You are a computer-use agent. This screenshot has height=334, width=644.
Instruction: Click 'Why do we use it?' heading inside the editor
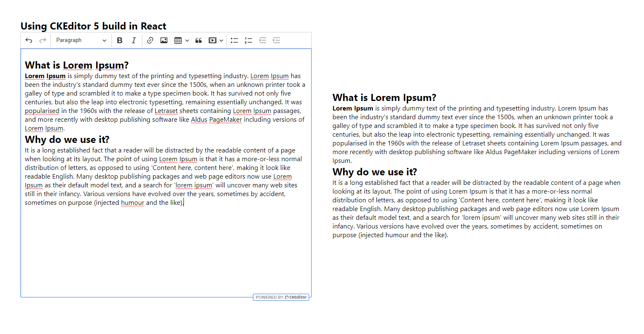[x=67, y=140]
